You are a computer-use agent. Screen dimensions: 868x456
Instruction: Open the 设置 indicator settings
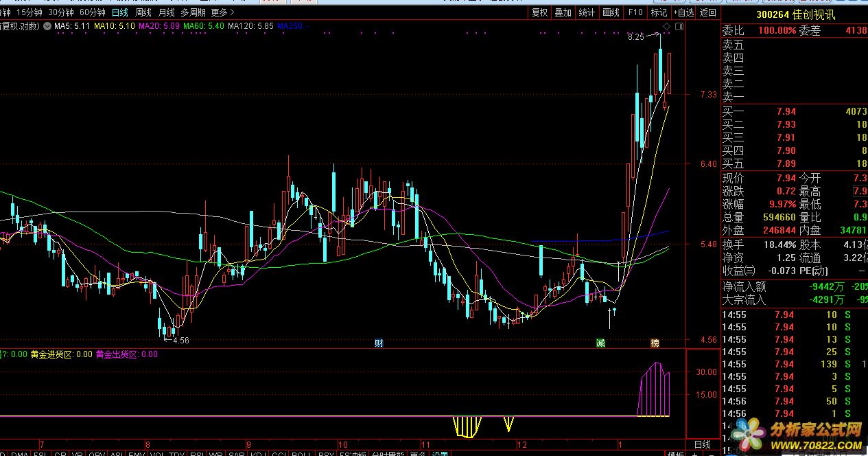440,454
